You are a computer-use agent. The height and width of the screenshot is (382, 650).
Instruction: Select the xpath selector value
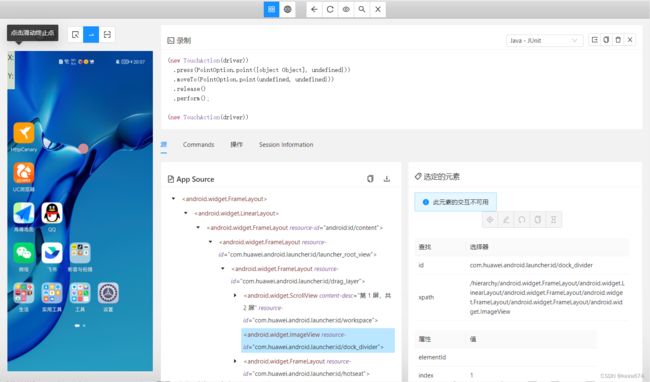pyautogui.click(x=547, y=297)
